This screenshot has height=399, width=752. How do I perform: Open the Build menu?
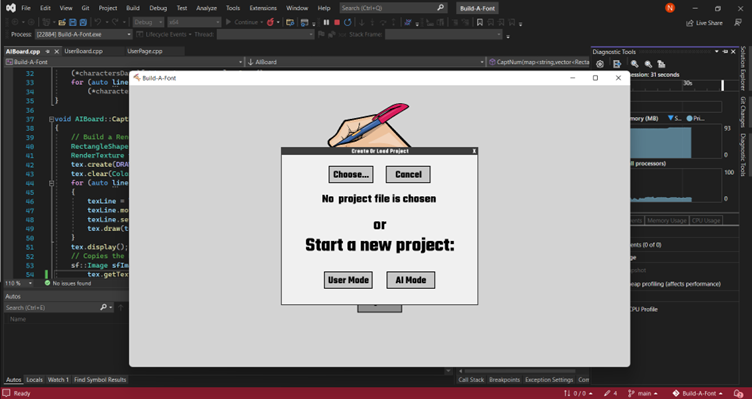click(x=133, y=8)
